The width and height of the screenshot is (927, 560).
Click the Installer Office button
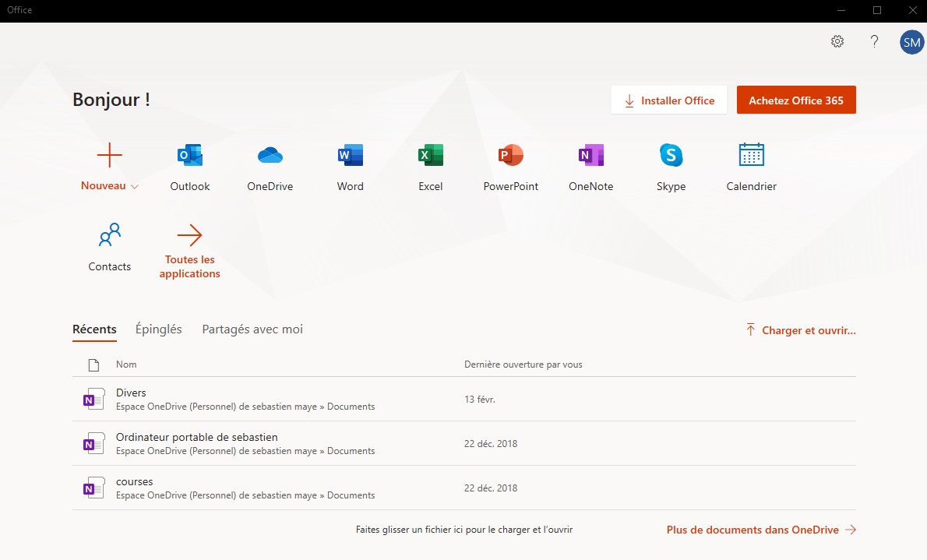668,100
